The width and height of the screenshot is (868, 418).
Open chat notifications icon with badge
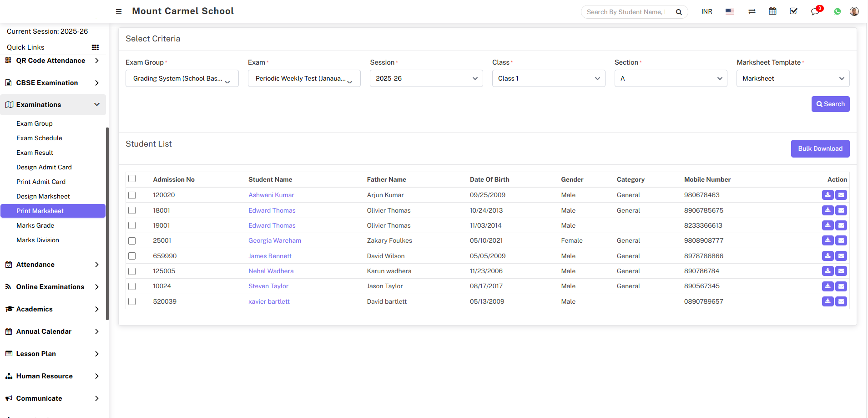[x=815, y=11]
